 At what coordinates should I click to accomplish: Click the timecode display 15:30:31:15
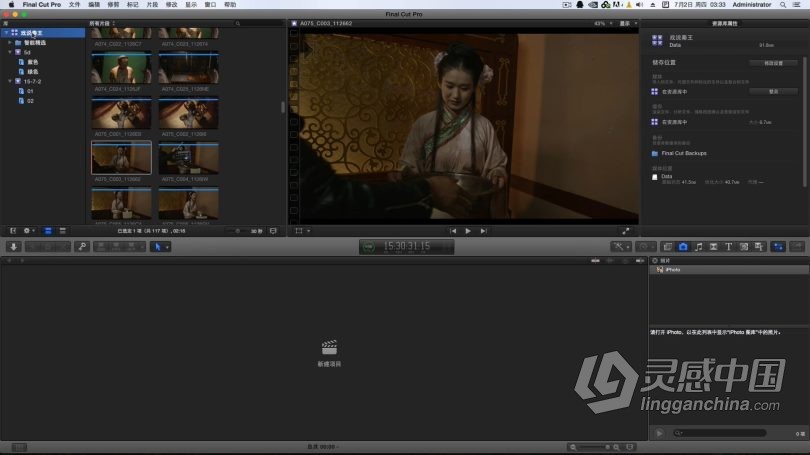[x=407, y=246]
